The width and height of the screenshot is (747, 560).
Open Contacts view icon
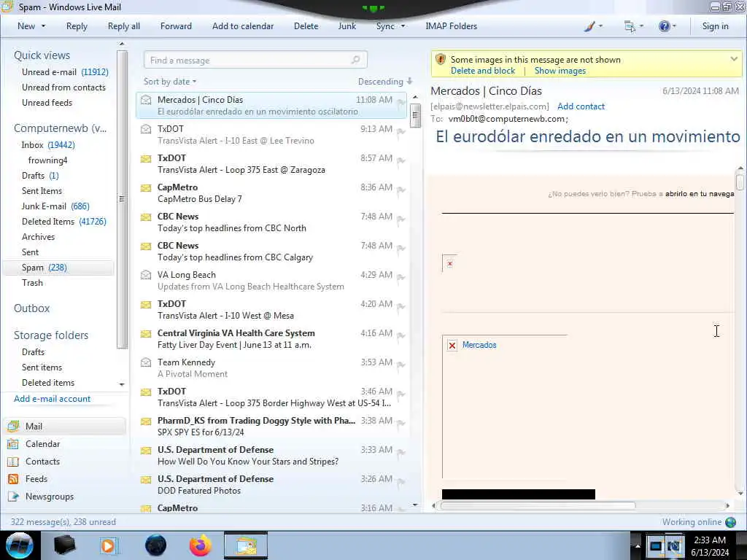click(x=13, y=462)
